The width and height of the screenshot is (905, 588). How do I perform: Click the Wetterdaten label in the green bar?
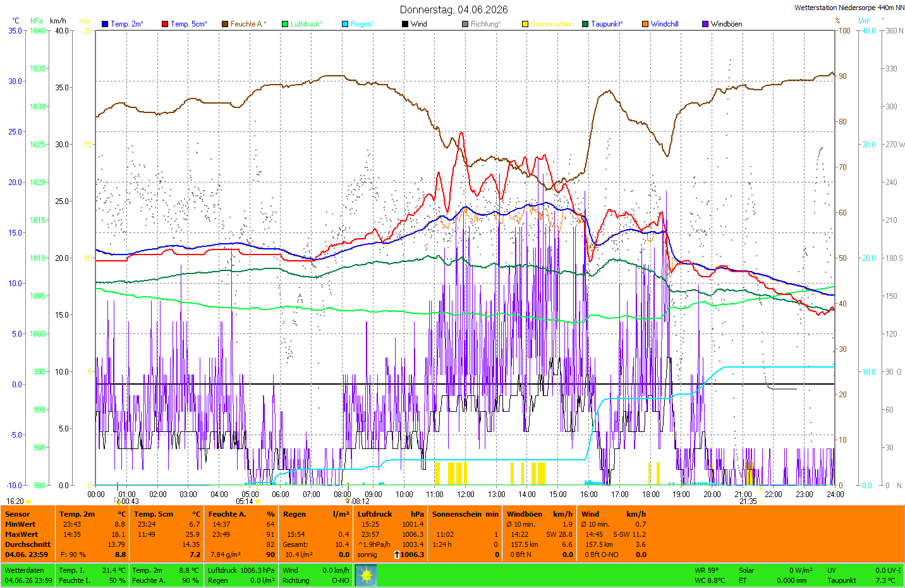click(x=25, y=570)
